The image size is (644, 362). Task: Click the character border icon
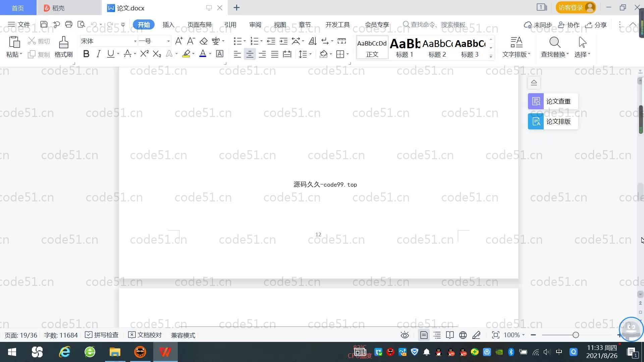point(220,54)
